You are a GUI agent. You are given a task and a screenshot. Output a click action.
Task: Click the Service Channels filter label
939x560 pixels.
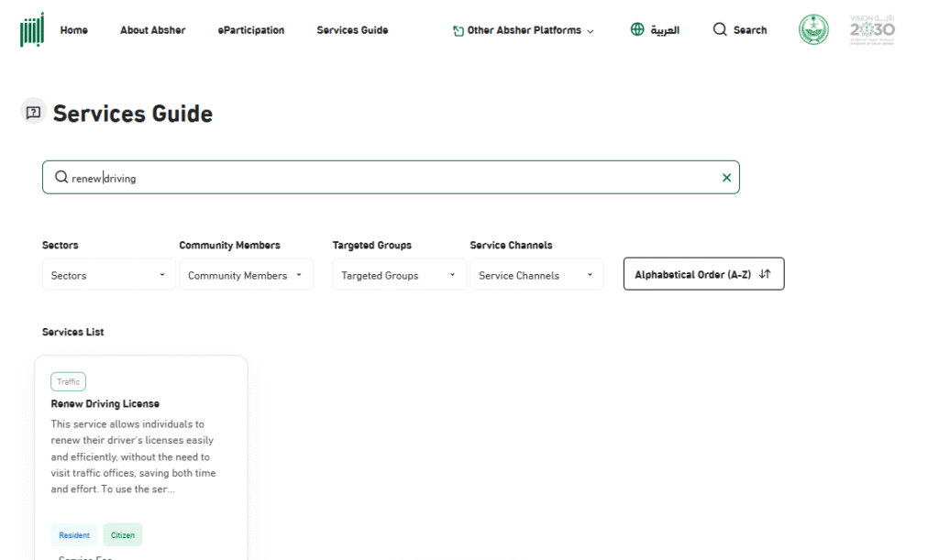coord(511,246)
